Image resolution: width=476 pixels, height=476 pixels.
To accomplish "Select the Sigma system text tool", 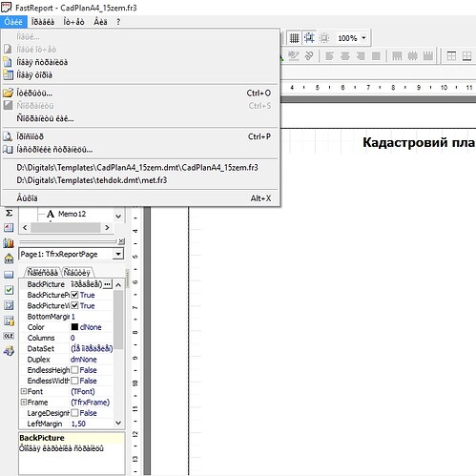I will coord(9,213).
